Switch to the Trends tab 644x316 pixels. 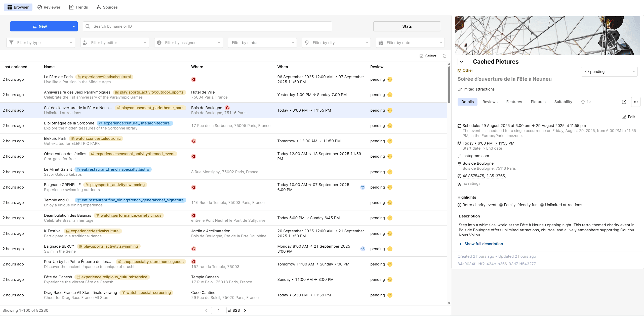[78, 7]
